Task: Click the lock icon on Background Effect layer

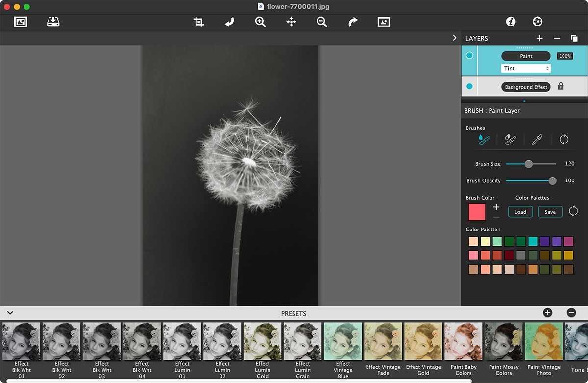Action: (x=560, y=86)
